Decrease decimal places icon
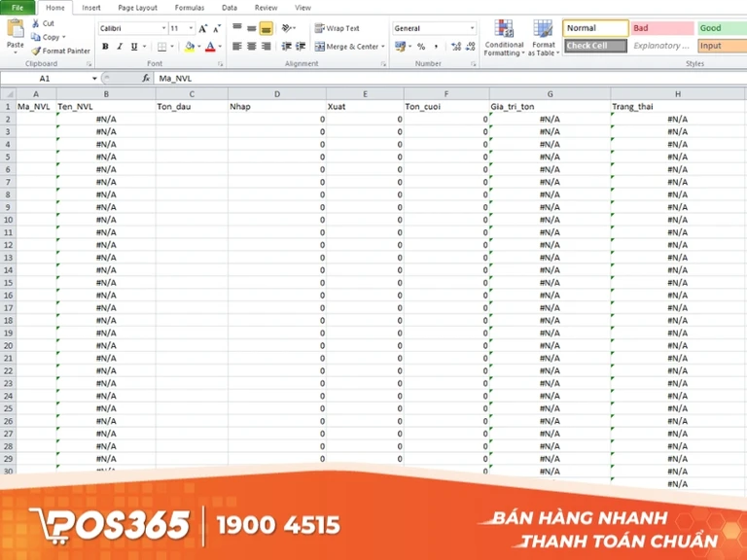Viewport: 747px width, 560px height. [470, 47]
